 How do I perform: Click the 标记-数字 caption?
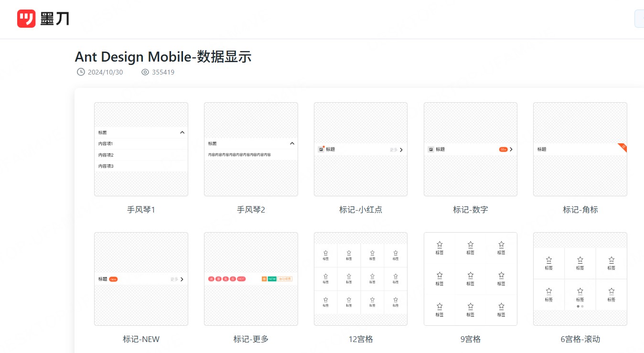471,210
